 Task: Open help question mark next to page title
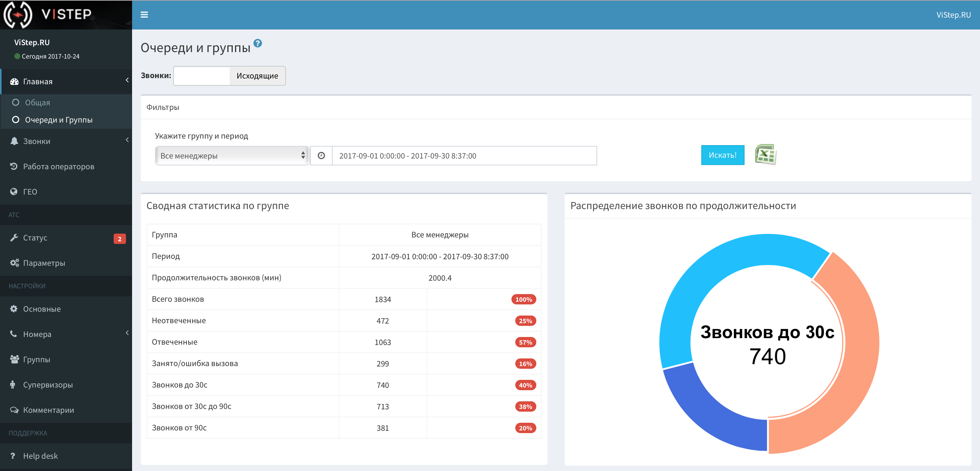[258, 43]
